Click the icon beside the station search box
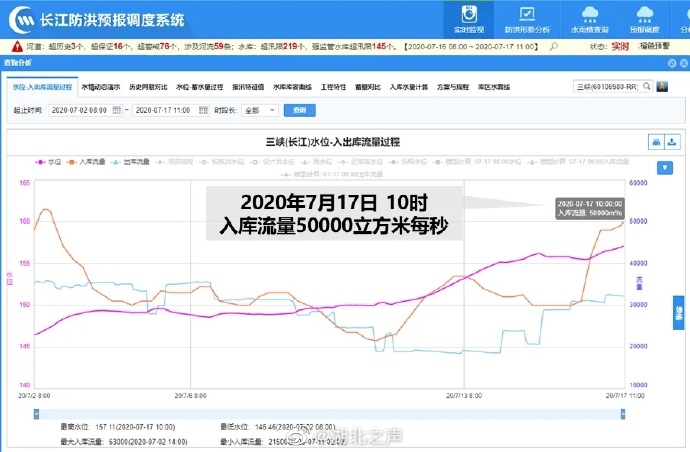 pyautogui.click(x=662, y=88)
